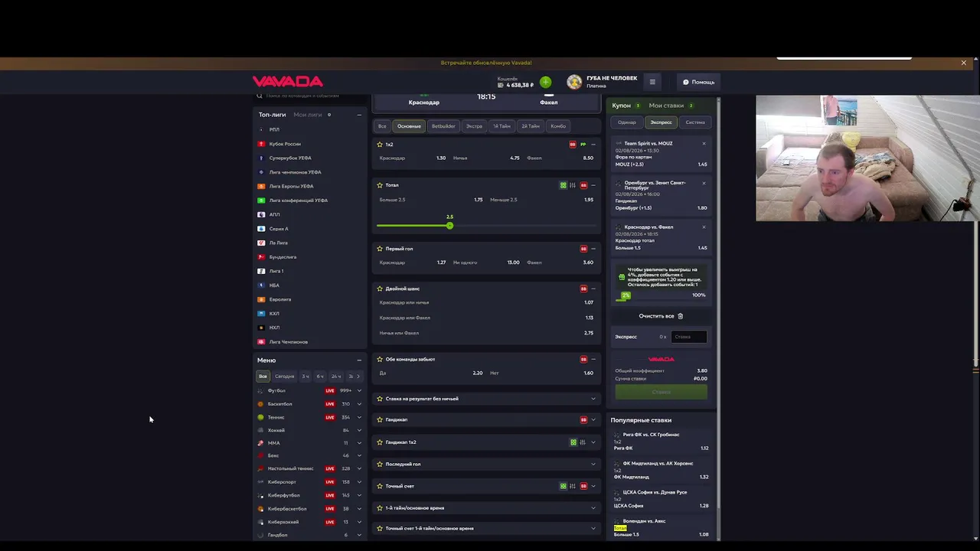The width and height of the screenshot is (980, 551).
Task: Expand the Последний гол market
Action: click(x=593, y=464)
